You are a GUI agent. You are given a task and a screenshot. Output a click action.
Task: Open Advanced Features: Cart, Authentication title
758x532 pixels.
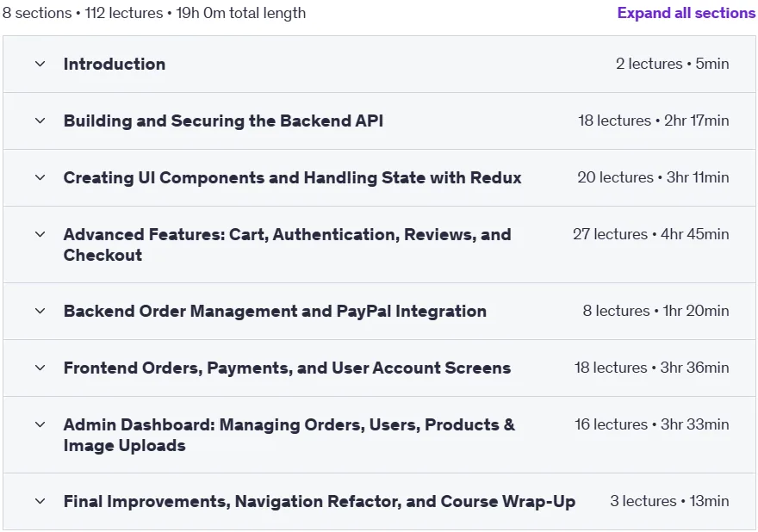click(x=287, y=244)
